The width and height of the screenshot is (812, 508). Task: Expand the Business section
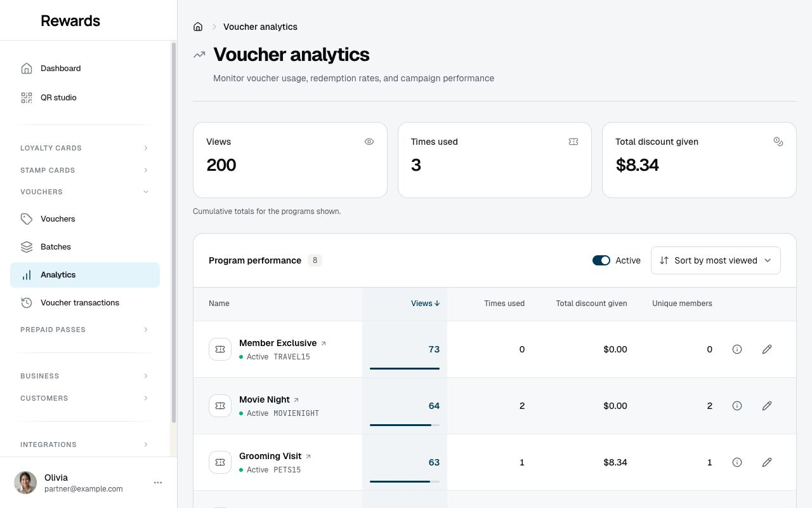click(x=85, y=376)
